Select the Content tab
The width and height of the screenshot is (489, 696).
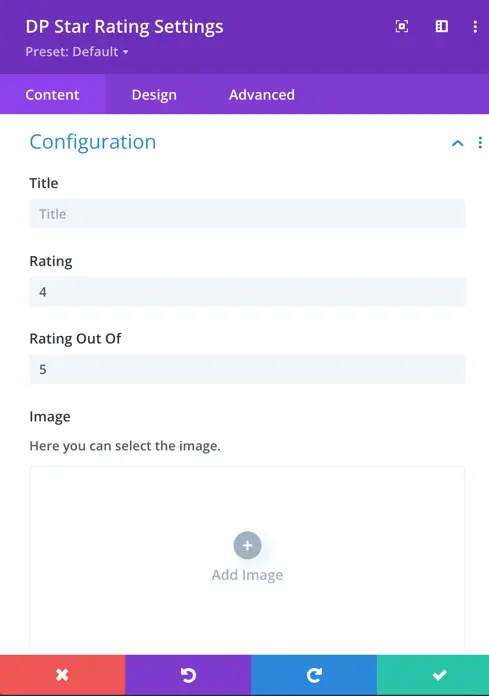click(x=52, y=95)
